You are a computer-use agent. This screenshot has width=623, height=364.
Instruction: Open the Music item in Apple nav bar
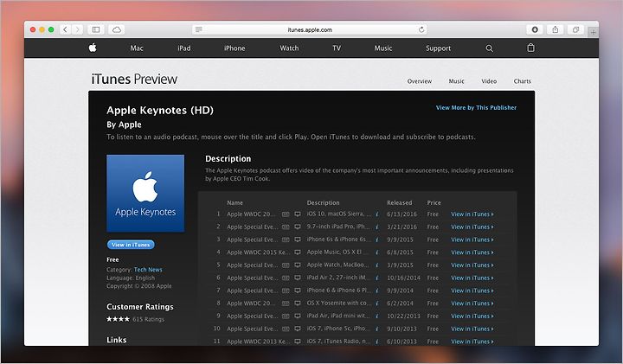click(x=383, y=48)
